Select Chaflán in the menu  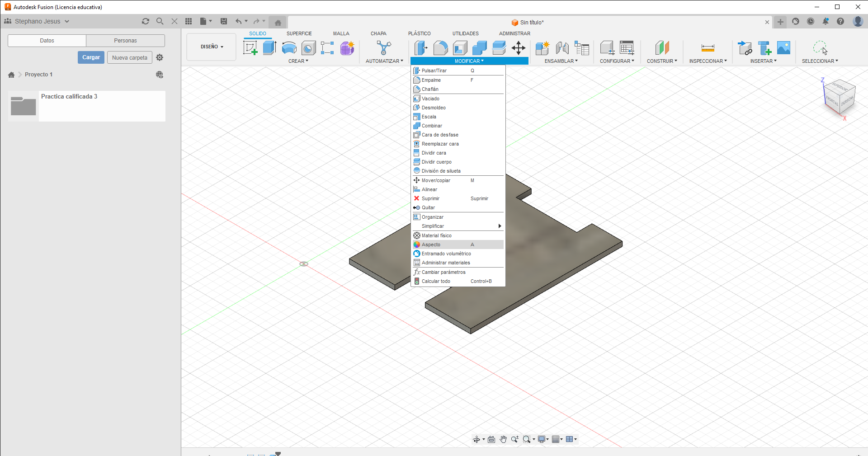(458, 89)
